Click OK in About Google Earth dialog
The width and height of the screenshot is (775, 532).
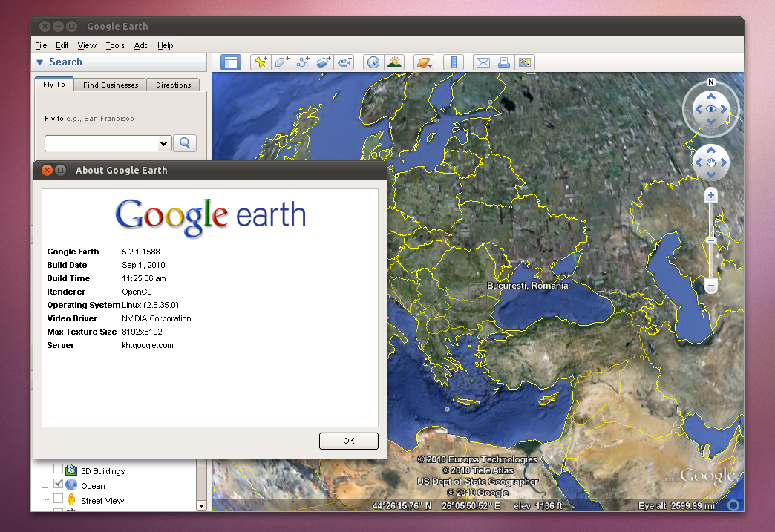pos(348,441)
